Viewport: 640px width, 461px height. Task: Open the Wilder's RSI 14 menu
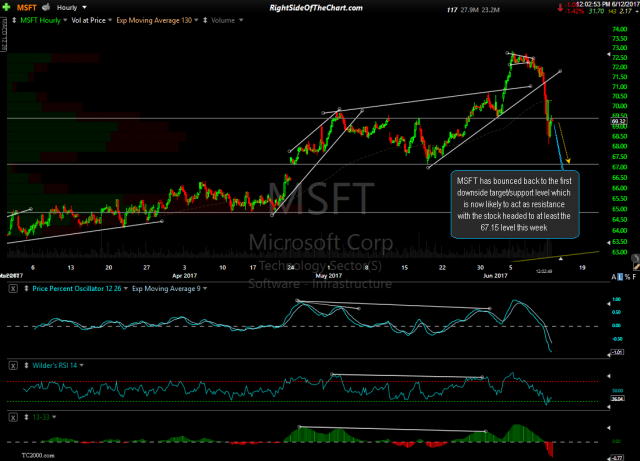(x=58, y=365)
